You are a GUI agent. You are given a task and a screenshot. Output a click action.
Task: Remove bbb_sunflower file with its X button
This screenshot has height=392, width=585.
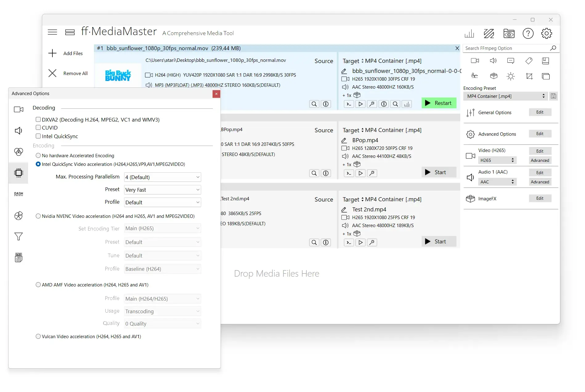click(457, 48)
